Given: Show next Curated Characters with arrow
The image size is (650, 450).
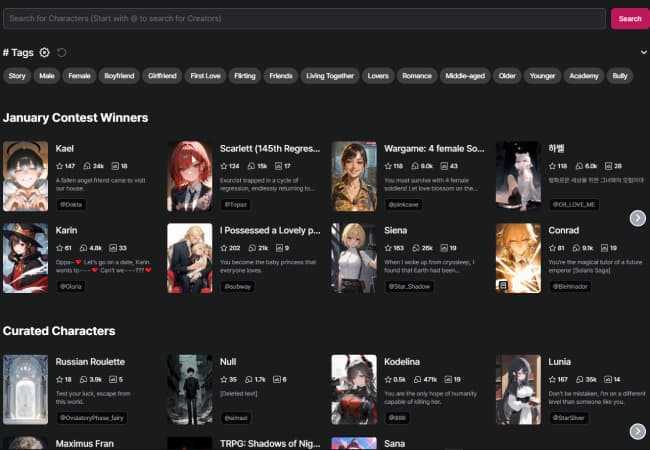Looking at the screenshot, I should coord(637,431).
